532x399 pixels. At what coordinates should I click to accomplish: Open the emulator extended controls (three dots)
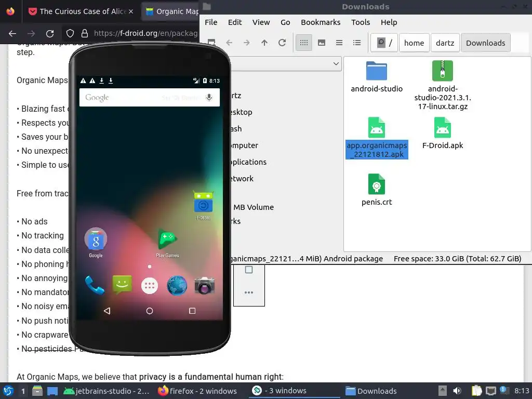(x=249, y=292)
